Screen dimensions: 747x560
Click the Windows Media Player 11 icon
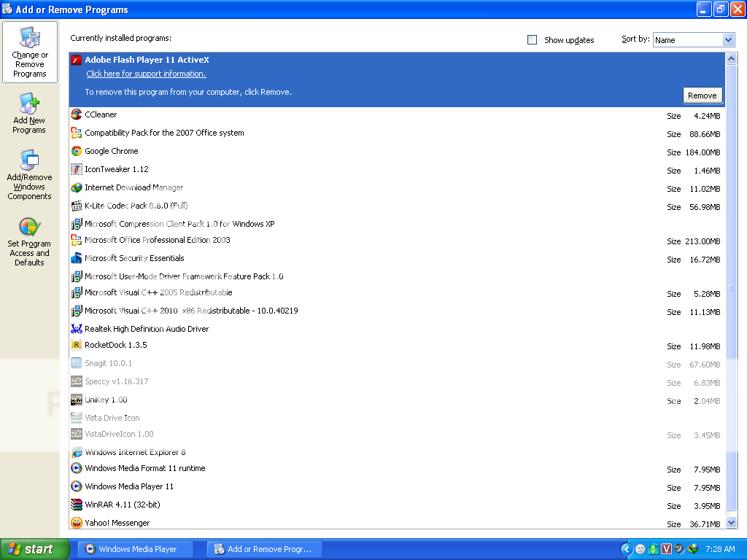tap(76, 486)
